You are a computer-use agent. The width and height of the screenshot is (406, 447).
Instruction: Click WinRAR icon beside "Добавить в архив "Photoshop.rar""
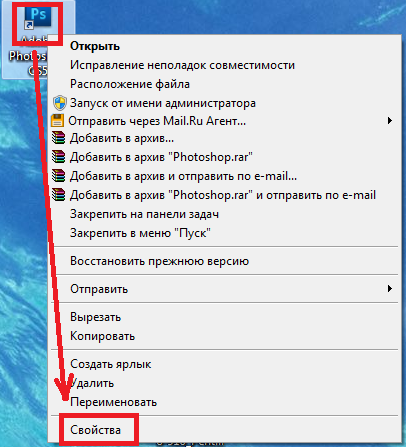click(x=59, y=157)
